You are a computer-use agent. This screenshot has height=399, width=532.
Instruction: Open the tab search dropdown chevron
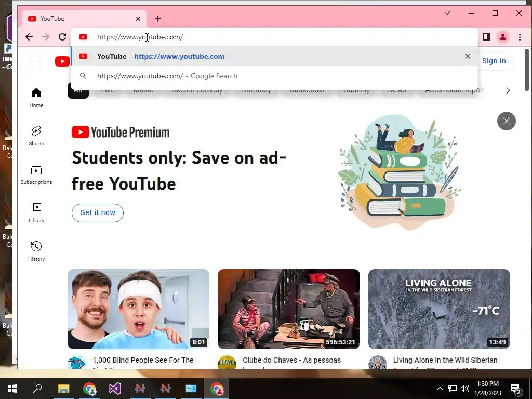coord(447,13)
